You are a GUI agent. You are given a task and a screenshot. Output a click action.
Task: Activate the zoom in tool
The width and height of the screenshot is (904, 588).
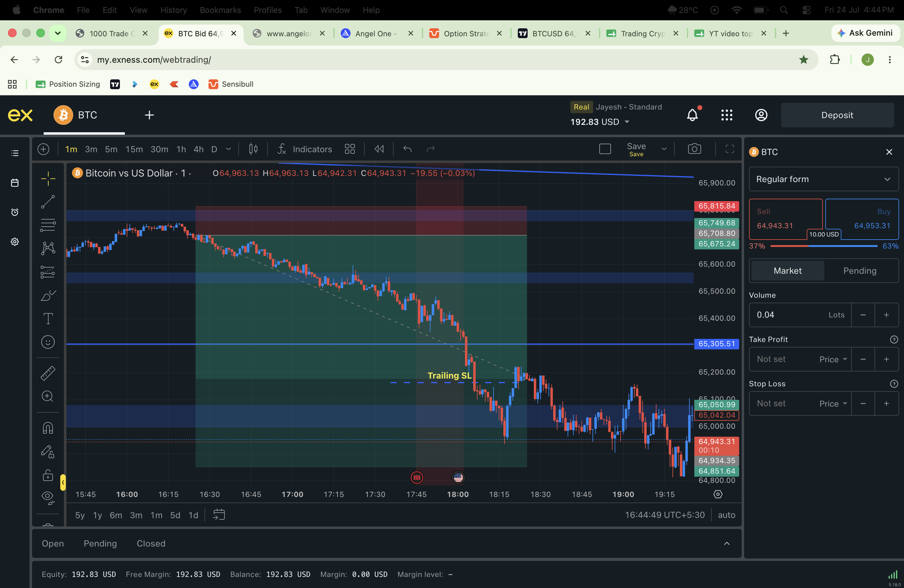[48, 396]
